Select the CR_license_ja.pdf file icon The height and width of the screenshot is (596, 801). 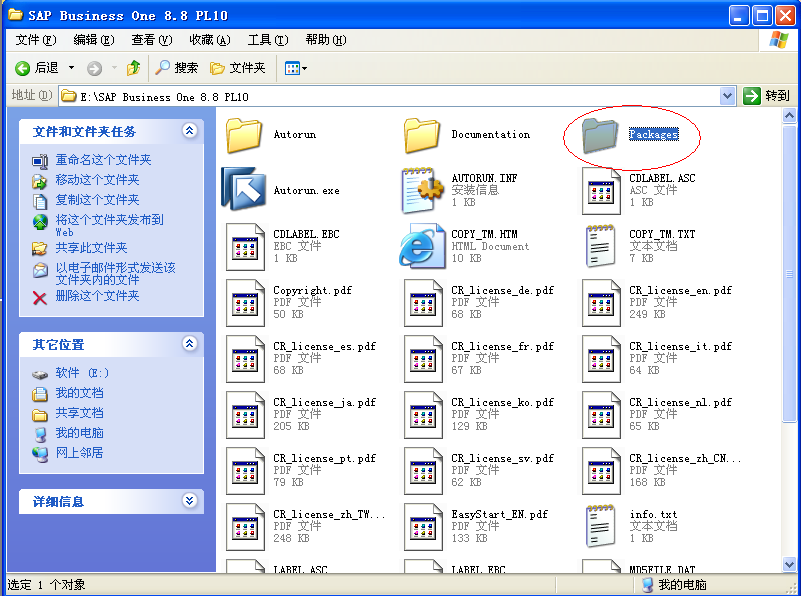coord(246,415)
